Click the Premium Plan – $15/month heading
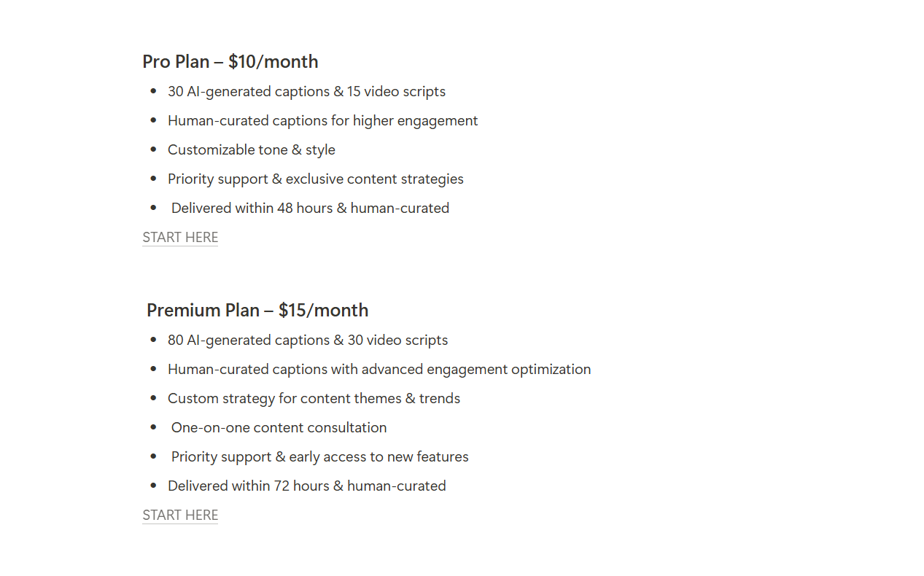 257,311
